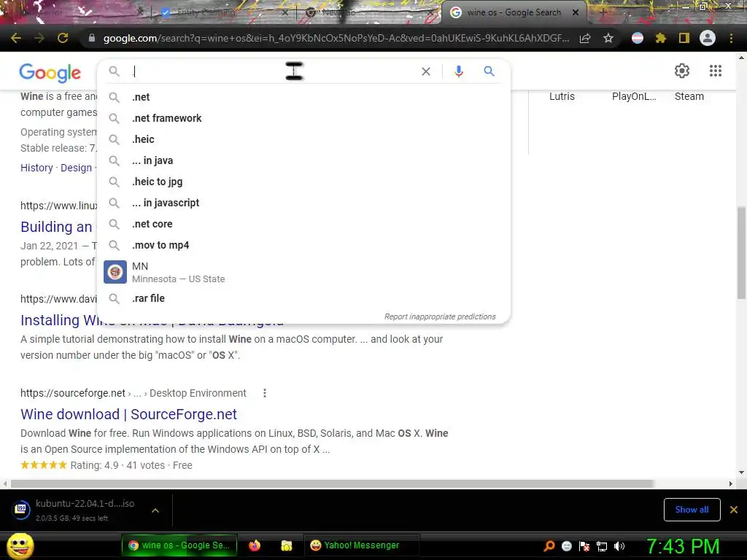Switch to Chrome taskbar button

pyautogui.click(x=179, y=545)
